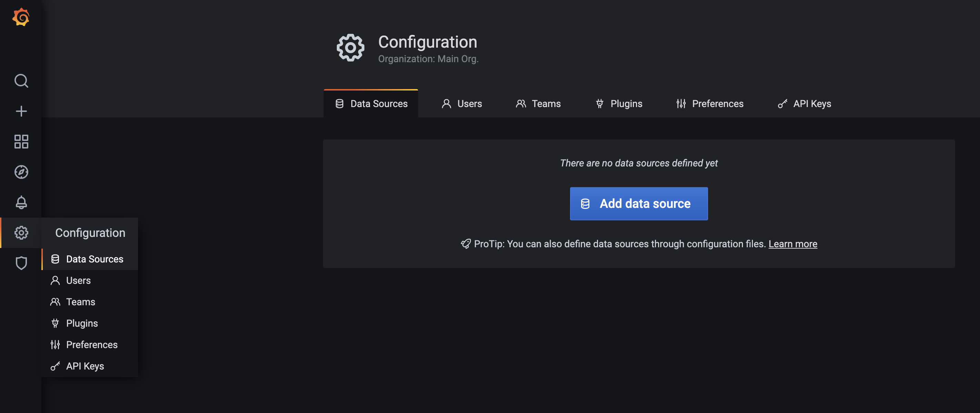Follow the Learn more link

(792, 244)
